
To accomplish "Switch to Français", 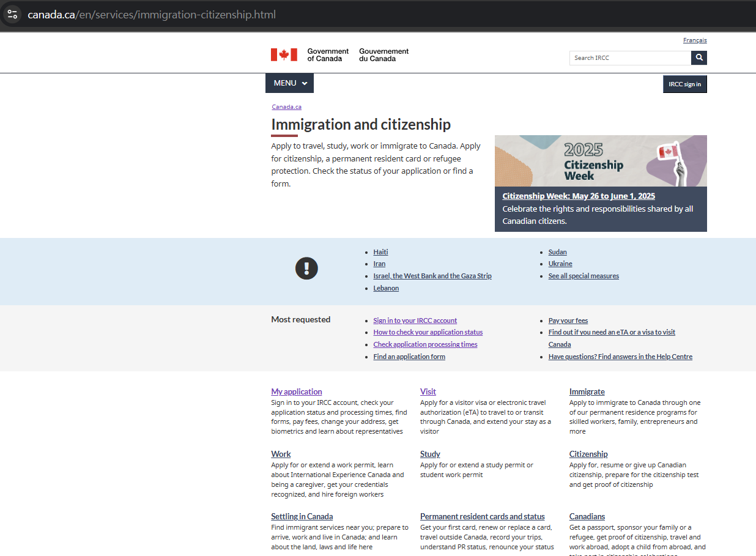I will tap(695, 40).
